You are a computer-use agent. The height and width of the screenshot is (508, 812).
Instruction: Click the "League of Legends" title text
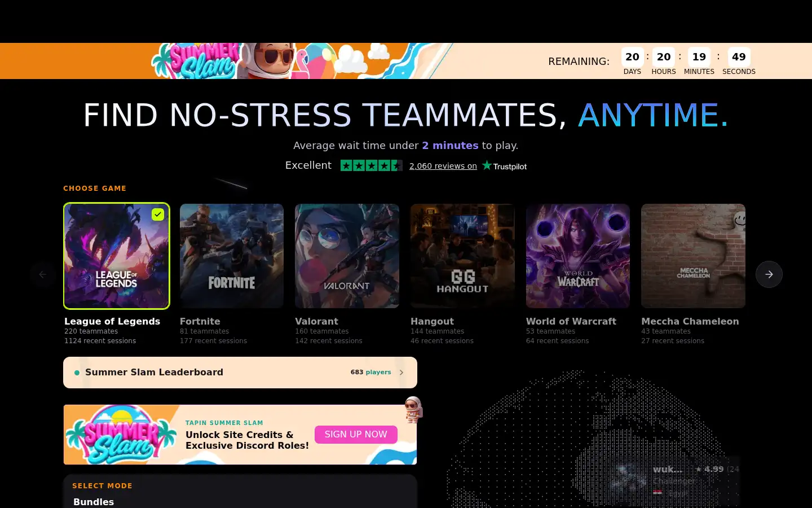point(112,321)
